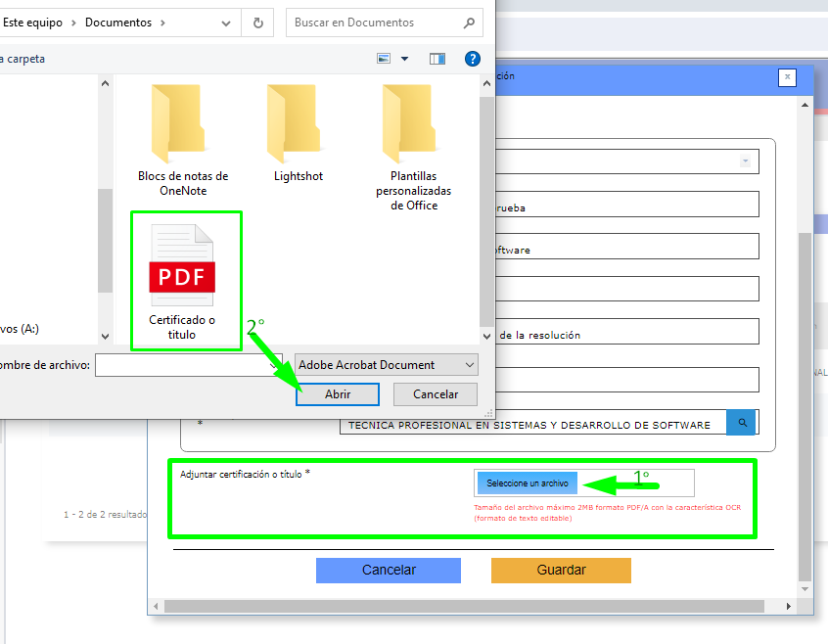Toggle the preview pane icon
This screenshot has height=644, width=828.
pyautogui.click(x=437, y=59)
